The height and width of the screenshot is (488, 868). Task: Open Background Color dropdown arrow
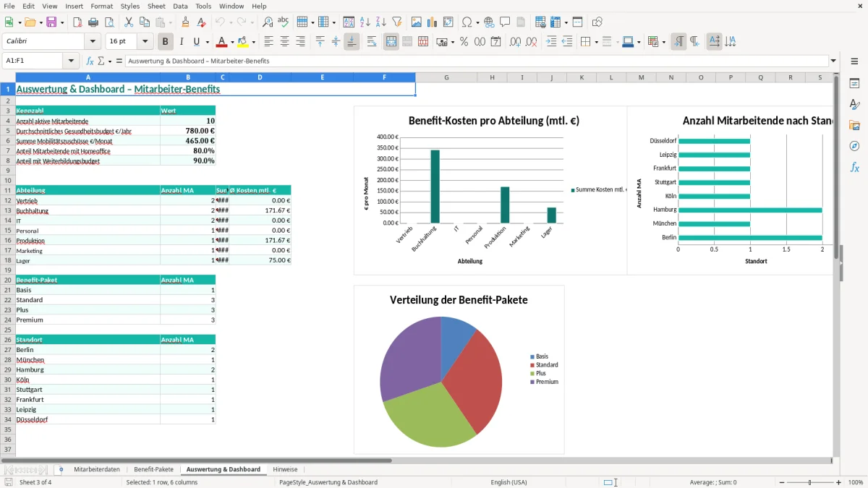click(x=253, y=42)
